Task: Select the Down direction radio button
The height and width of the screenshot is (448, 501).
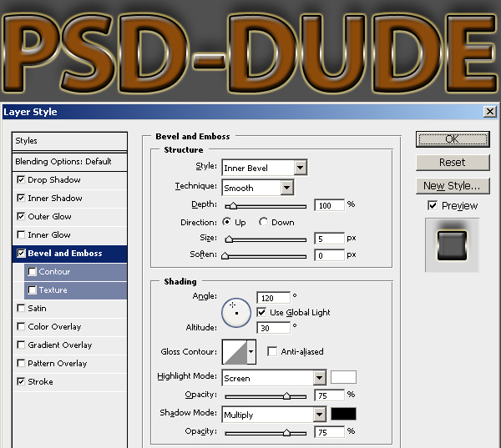Action: (x=264, y=222)
